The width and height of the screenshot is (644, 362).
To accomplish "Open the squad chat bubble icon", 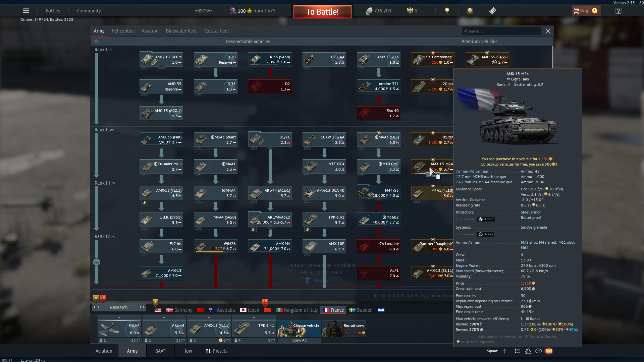I will pyautogui.click(x=538, y=351).
